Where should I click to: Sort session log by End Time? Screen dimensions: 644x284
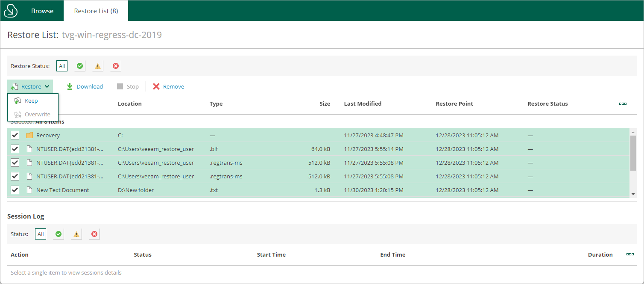click(393, 254)
